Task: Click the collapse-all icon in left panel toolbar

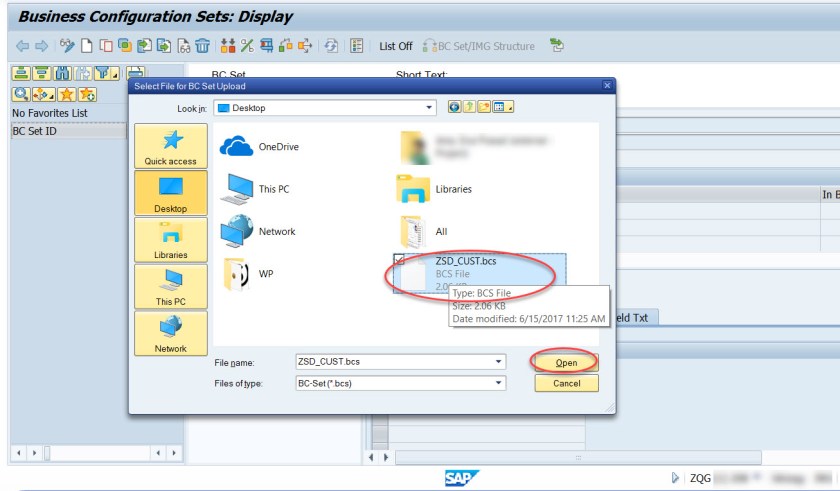Action: pos(41,73)
